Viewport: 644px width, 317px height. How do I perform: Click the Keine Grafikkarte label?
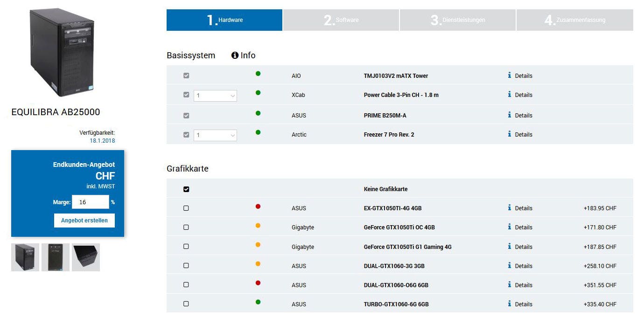[386, 189]
